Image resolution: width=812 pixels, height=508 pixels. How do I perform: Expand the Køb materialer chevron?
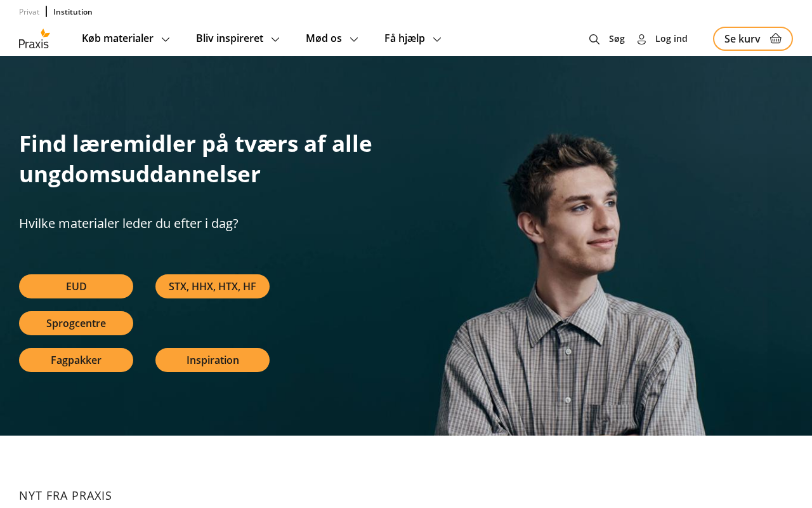click(166, 39)
